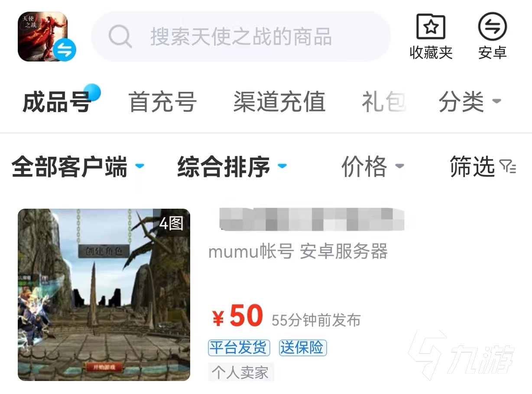Screen dimensions: 532x394
Task: Tap the blue swap badge on game icon
Action: (65, 50)
